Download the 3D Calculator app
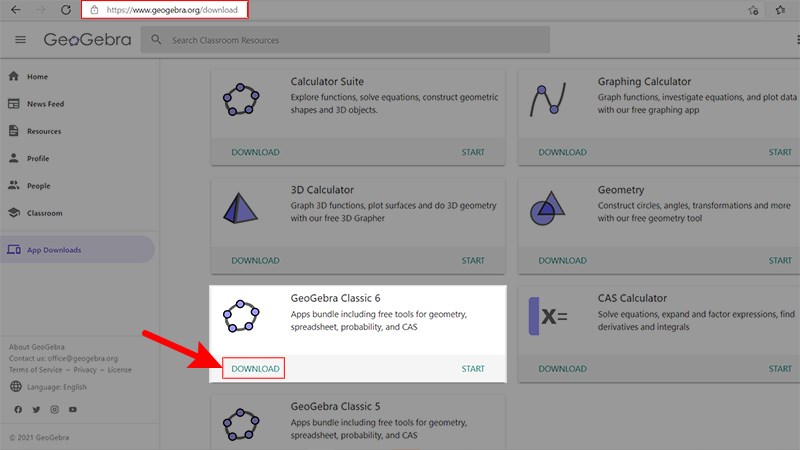 pyautogui.click(x=255, y=261)
